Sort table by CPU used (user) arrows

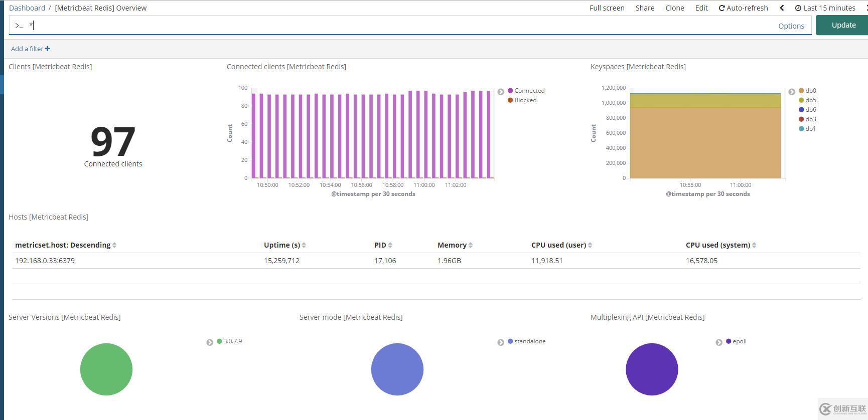[590, 245]
